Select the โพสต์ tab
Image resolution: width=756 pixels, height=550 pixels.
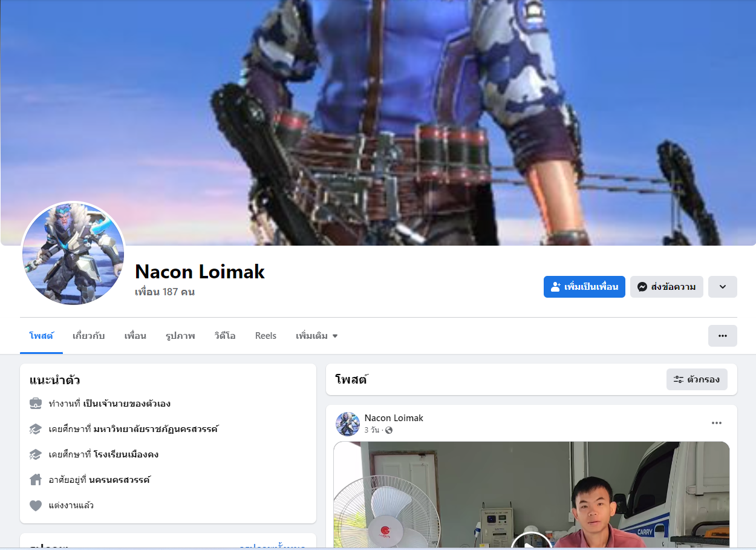(41, 336)
